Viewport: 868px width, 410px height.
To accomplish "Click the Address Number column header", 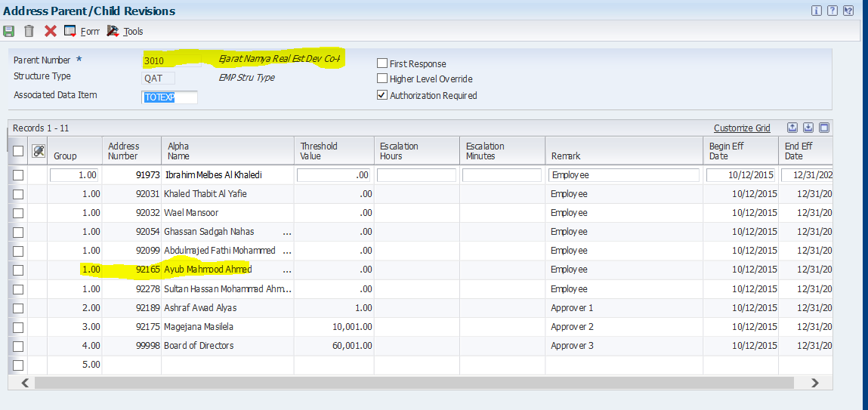I will click(131, 151).
